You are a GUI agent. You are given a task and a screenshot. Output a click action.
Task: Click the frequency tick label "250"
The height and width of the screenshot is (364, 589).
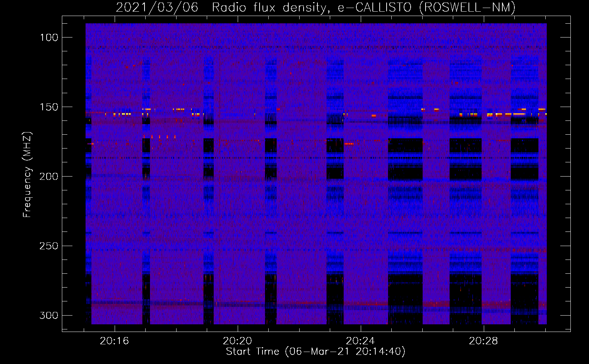point(49,246)
